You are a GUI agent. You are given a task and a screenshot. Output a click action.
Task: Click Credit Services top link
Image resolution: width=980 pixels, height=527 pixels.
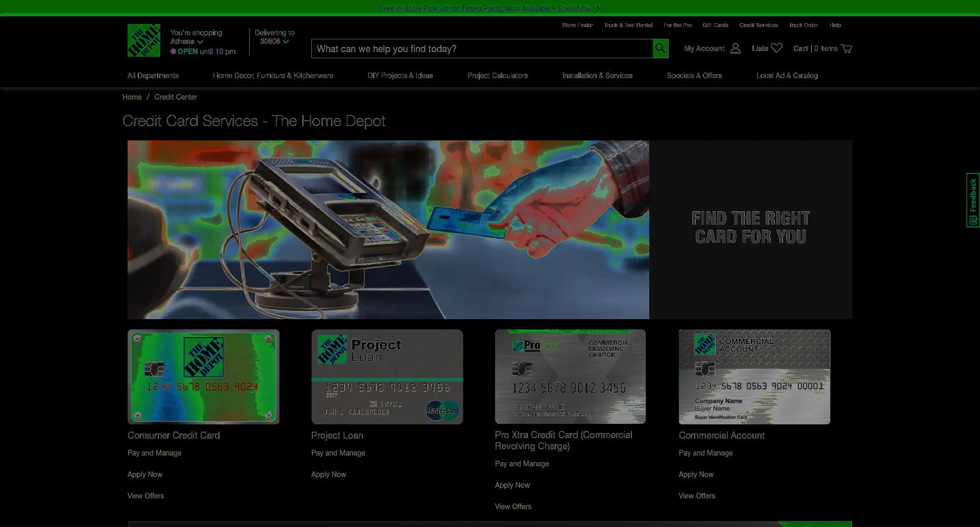pyautogui.click(x=758, y=25)
